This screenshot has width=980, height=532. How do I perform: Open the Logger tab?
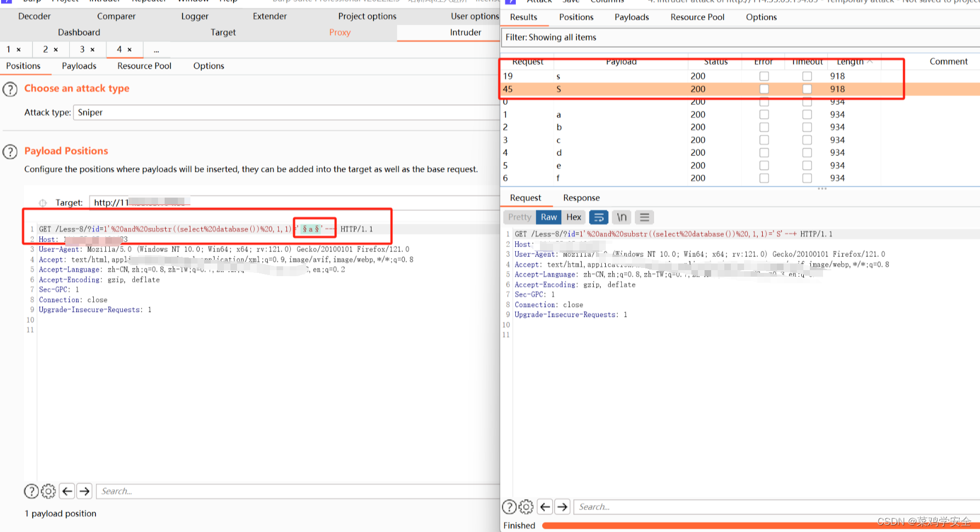point(195,16)
